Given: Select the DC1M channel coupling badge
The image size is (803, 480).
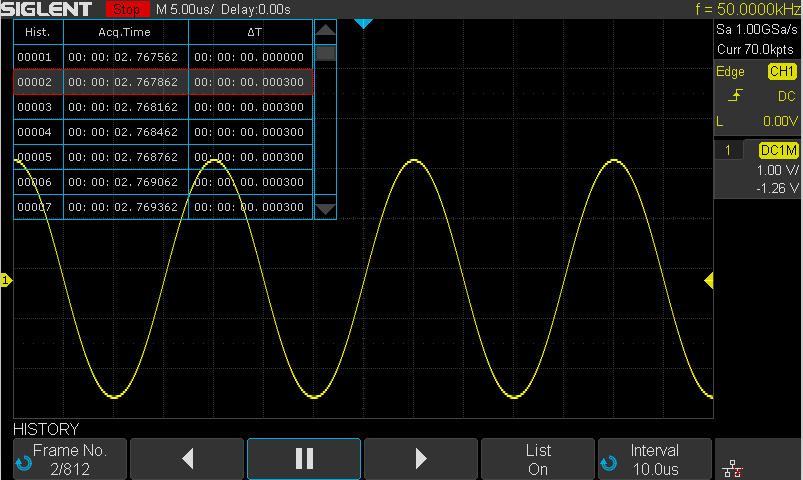Looking at the screenshot, I should [778, 150].
